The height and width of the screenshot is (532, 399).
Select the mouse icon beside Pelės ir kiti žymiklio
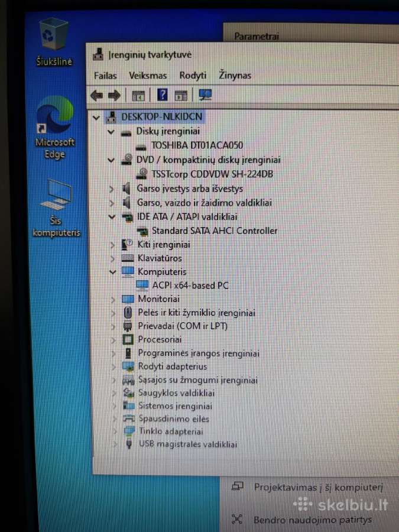coord(128,313)
